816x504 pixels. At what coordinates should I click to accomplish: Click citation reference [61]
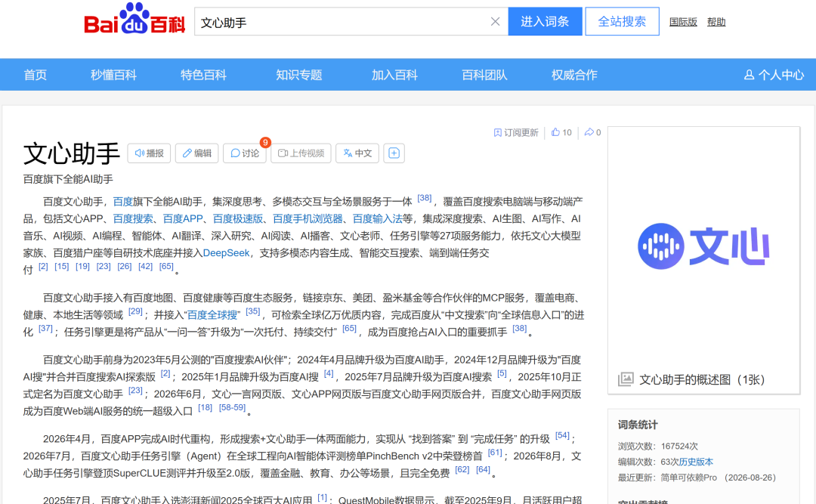click(x=495, y=453)
